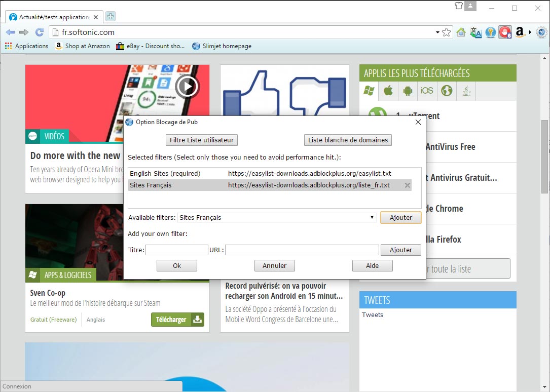The height and width of the screenshot is (392, 550).
Task: Open the Sven Co-op title link
Action: click(x=48, y=293)
